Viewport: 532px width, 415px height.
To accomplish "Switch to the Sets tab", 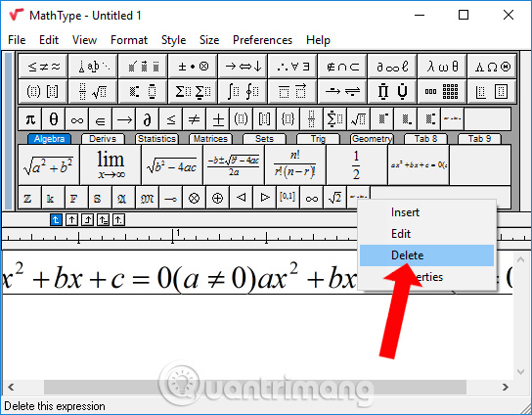I will (x=264, y=139).
